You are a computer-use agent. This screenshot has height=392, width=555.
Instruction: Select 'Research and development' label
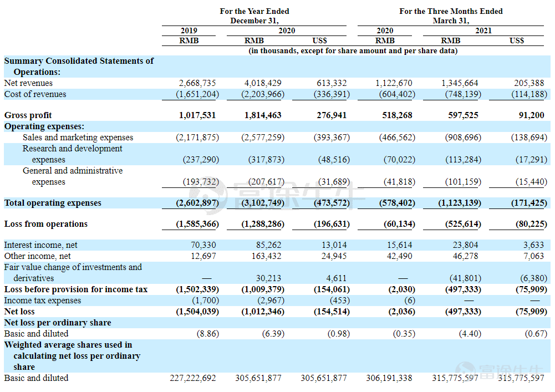coord(72,149)
